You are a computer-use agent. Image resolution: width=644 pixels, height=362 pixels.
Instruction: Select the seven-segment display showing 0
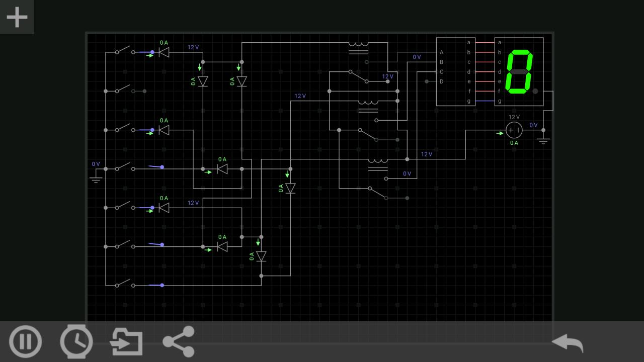[x=519, y=71]
